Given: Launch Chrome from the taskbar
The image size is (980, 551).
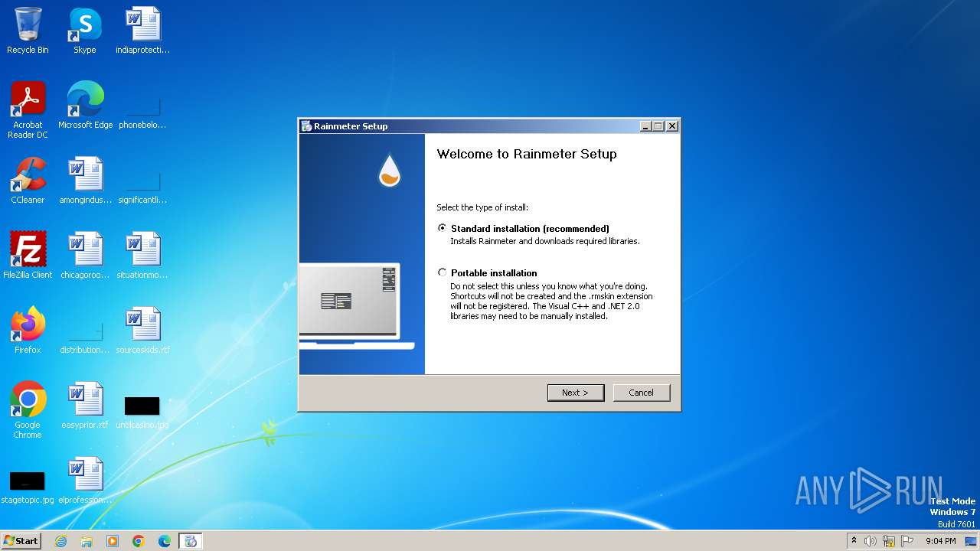Looking at the screenshot, I should coord(139,541).
